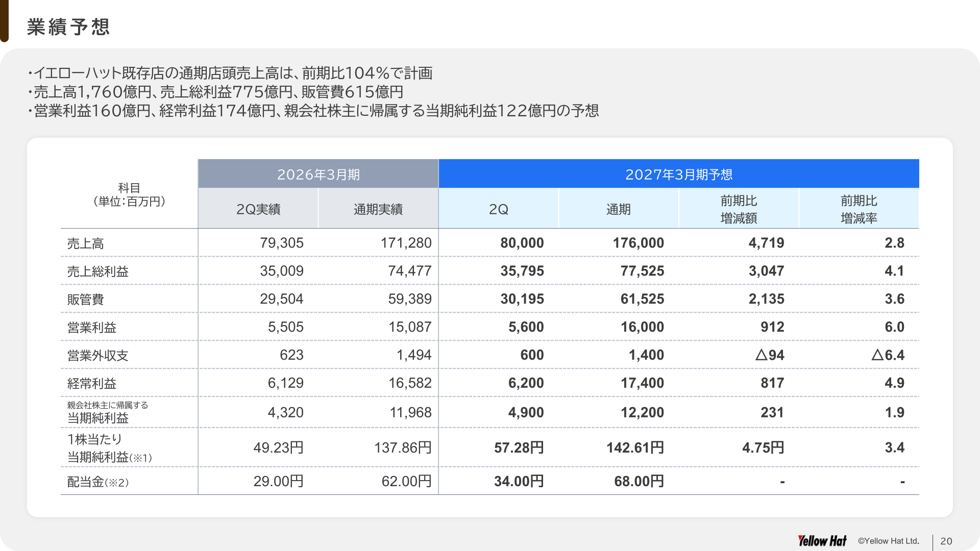
Task: Click the value 5,505 in the 営業利益 row
Action: tap(285, 327)
